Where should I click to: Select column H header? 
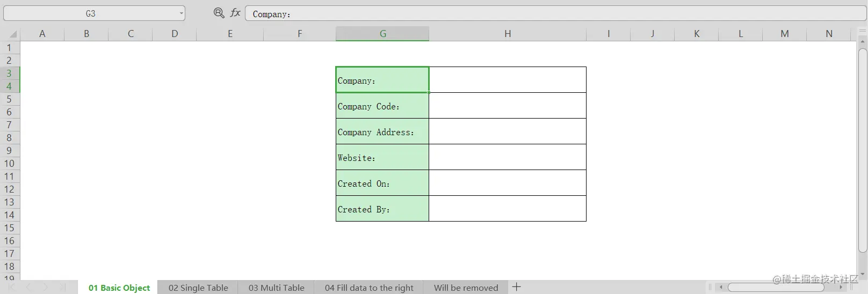coord(508,34)
